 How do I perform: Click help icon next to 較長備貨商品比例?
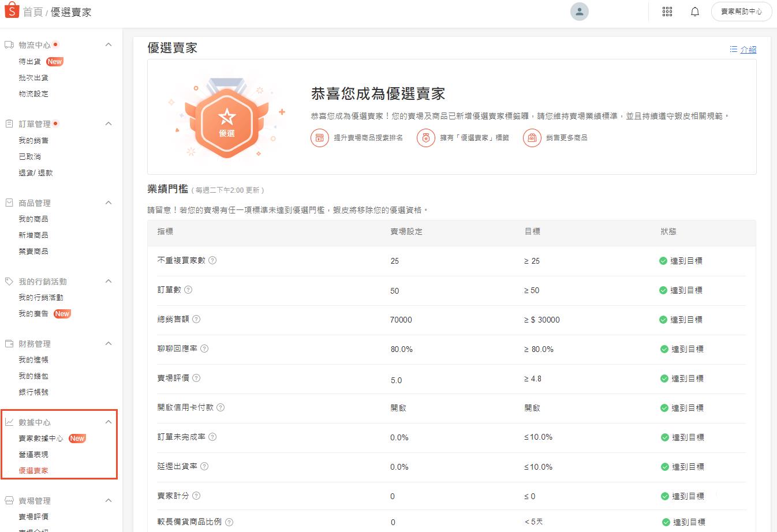coord(229,522)
